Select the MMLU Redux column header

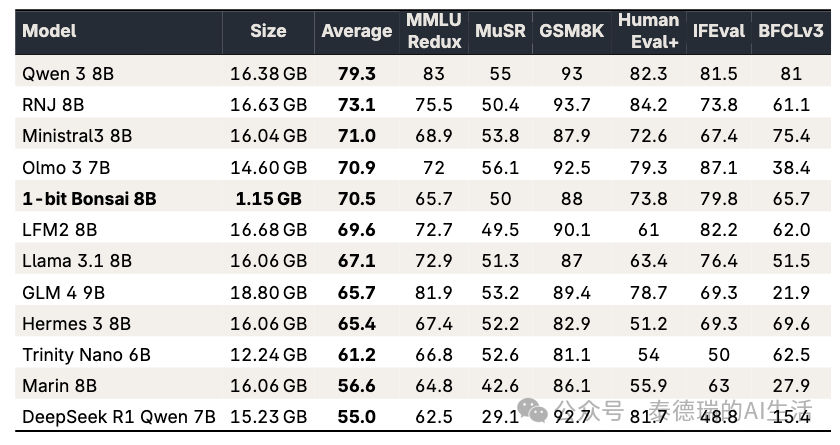pos(434,31)
